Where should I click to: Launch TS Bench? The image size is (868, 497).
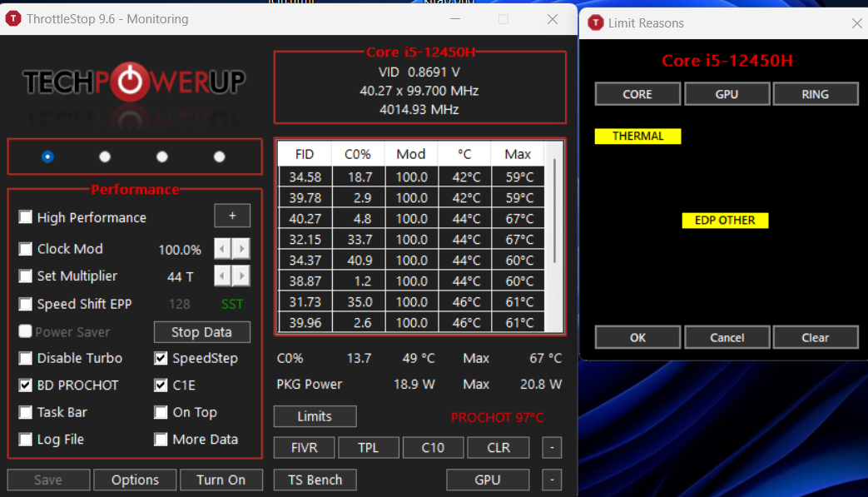pyautogui.click(x=315, y=480)
